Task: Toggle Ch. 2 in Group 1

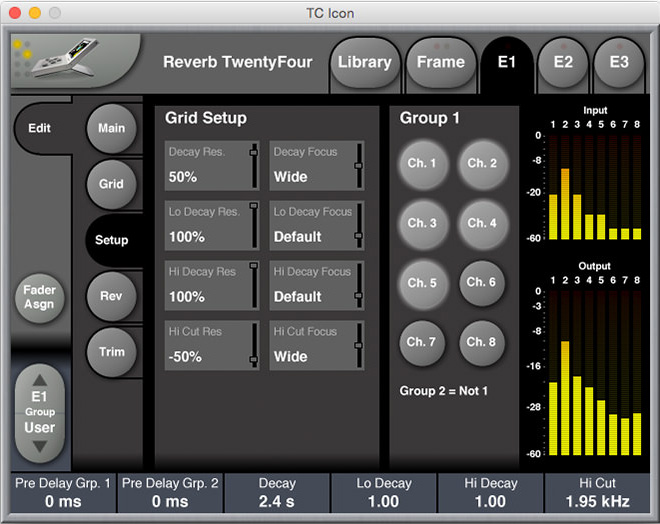Action: click(x=482, y=163)
